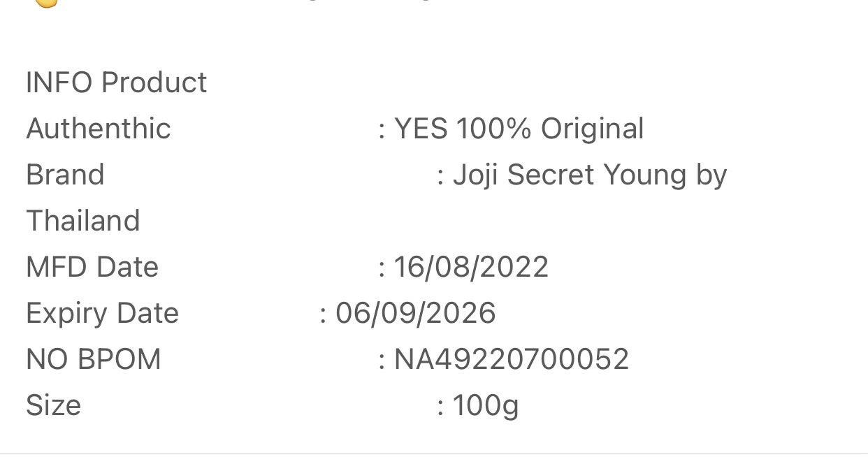Viewport: 868px width, 457px height.
Task: Click the word Original
Action: click(x=592, y=129)
